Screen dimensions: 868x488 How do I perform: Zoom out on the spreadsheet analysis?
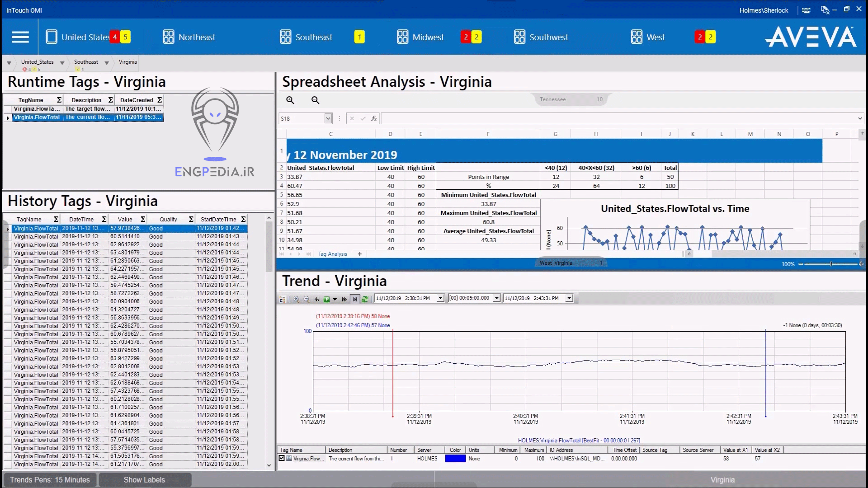coord(316,100)
